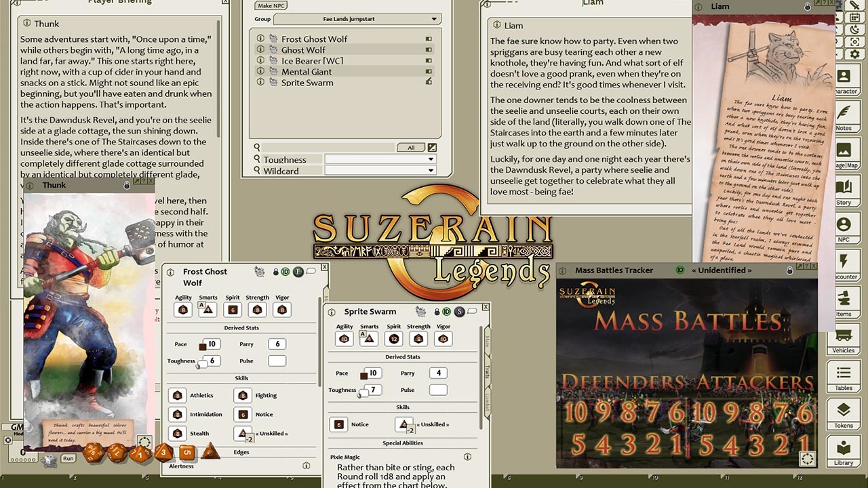Open the Wildcard filter dropdown
This screenshot has height=488, width=868.
380,170
